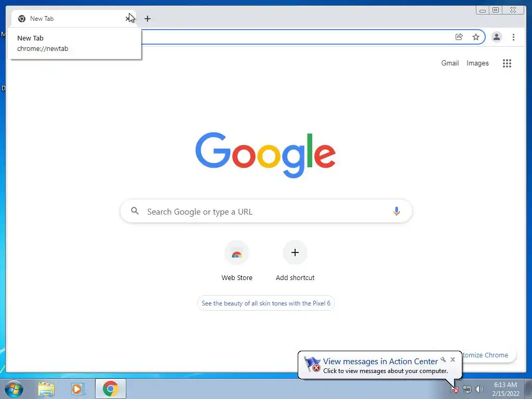Viewport: 532px width, 399px height.
Task: Open the Web Store shortcut
Action: point(237,261)
